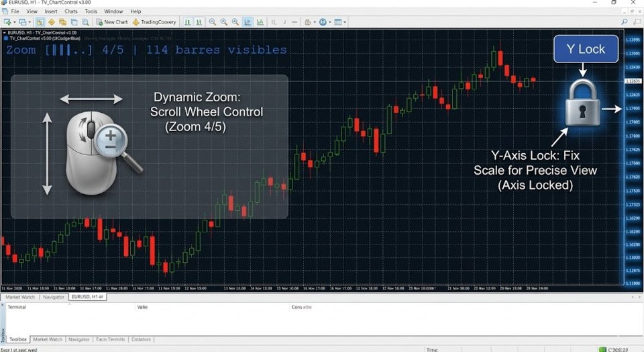Image resolution: width=644 pixels, height=352 pixels.
Task: Click the profiles icon in toolbar
Action: pyautogui.click(x=23, y=21)
